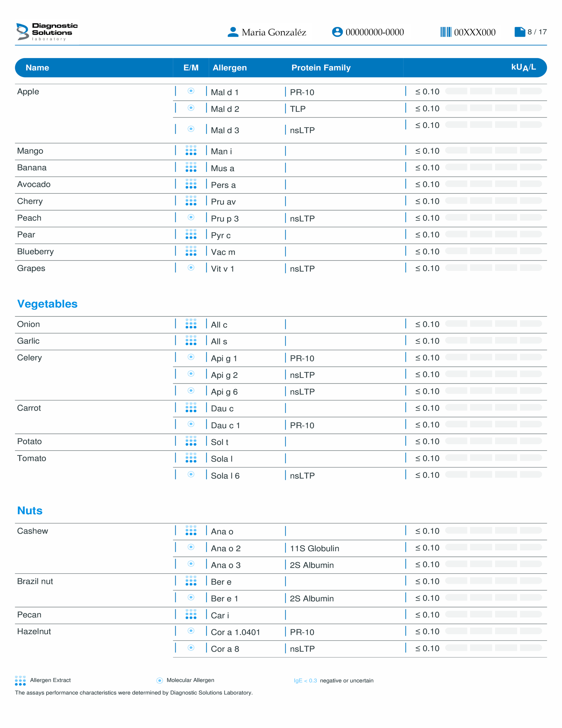Click the Allergen Extract legend icon in the footer

(20, 680)
